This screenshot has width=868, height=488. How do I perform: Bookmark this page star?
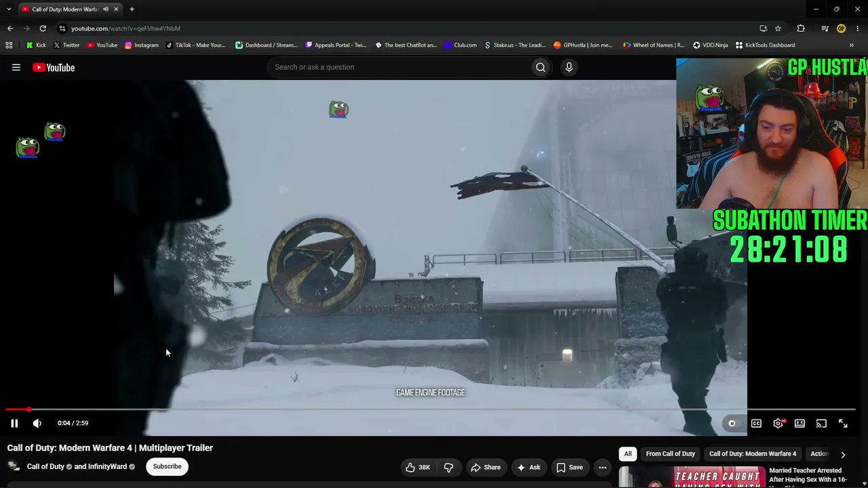(x=778, y=28)
